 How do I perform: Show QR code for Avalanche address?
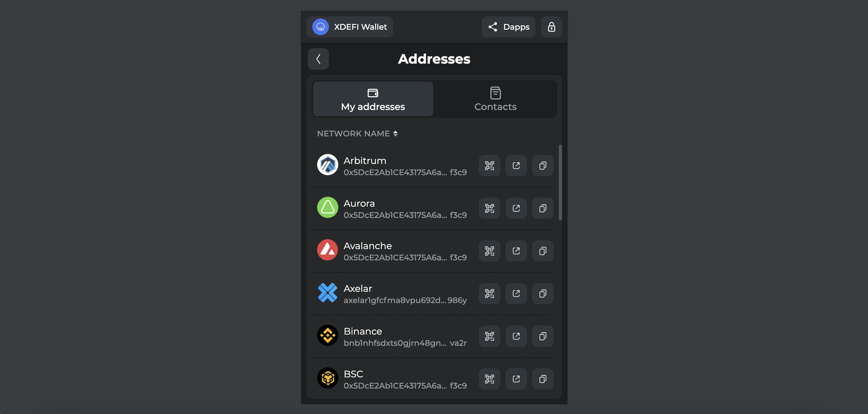[x=489, y=251]
